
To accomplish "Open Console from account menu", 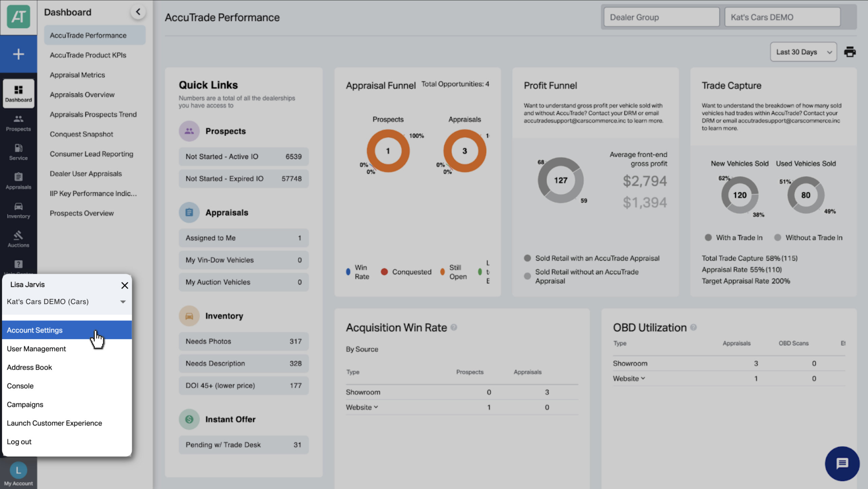I will tap(67, 386).
